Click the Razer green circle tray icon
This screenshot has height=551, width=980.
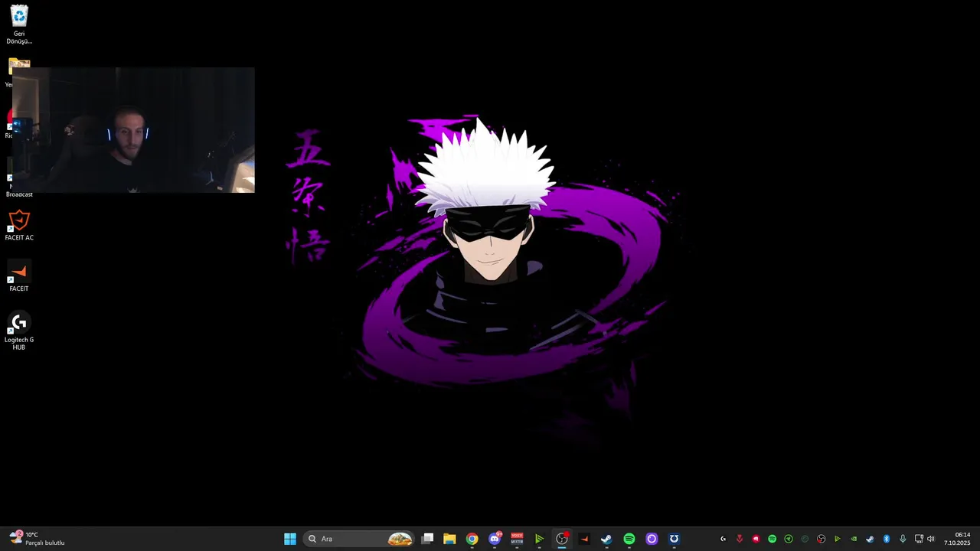click(x=789, y=539)
